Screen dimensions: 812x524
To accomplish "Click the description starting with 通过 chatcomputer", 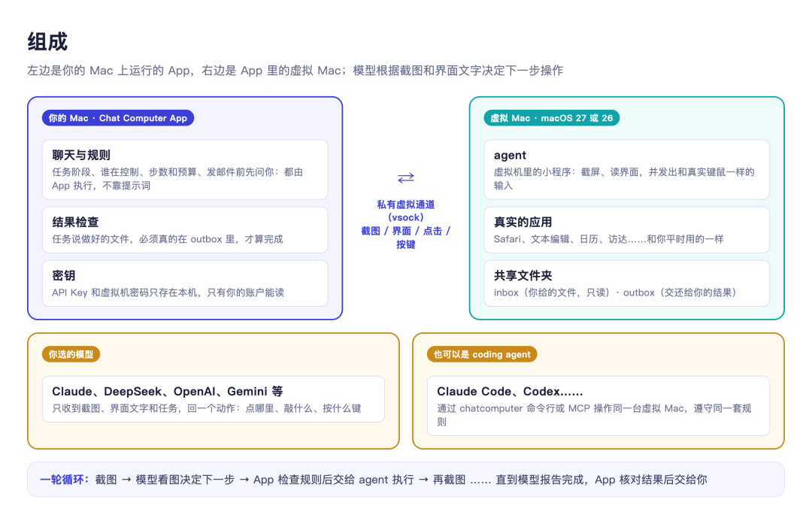I will click(594, 415).
